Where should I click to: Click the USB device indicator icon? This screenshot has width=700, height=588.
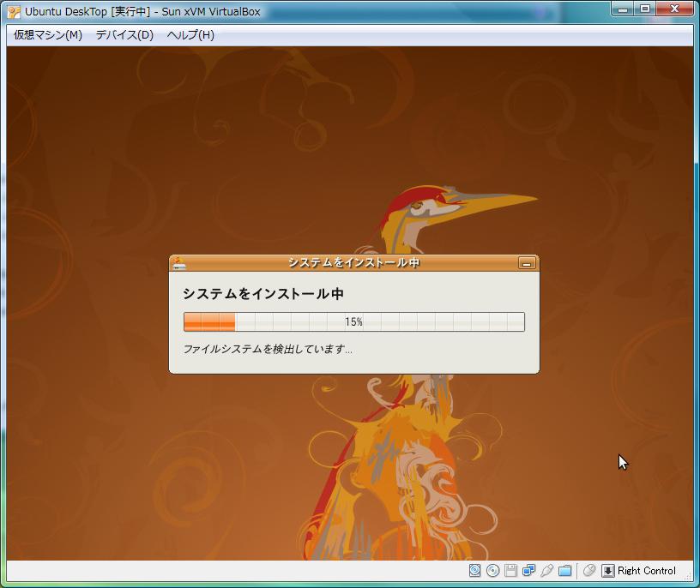[x=547, y=571]
